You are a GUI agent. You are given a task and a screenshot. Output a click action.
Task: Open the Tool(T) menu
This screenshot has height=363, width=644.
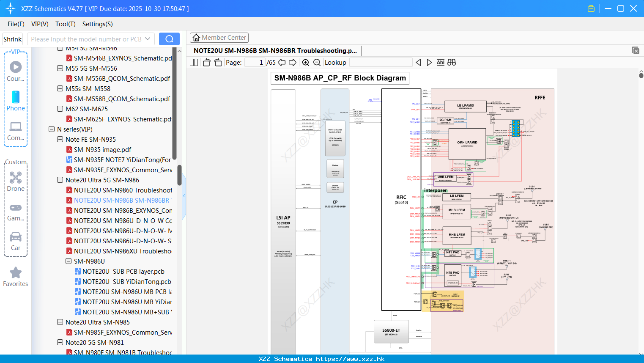66,24
